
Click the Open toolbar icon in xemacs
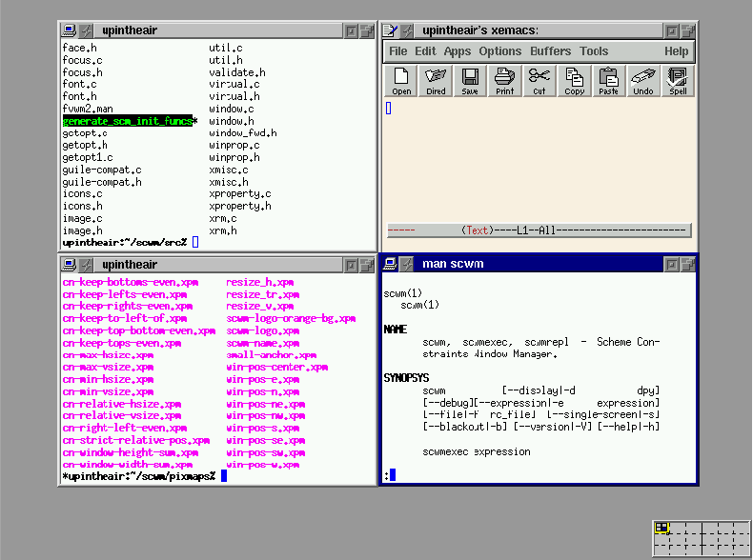[x=401, y=80]
